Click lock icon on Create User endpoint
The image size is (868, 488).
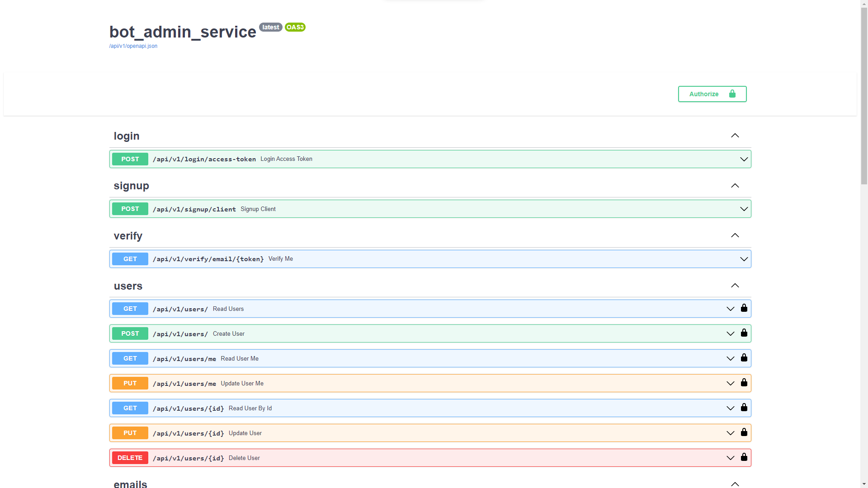coord(744,333)
